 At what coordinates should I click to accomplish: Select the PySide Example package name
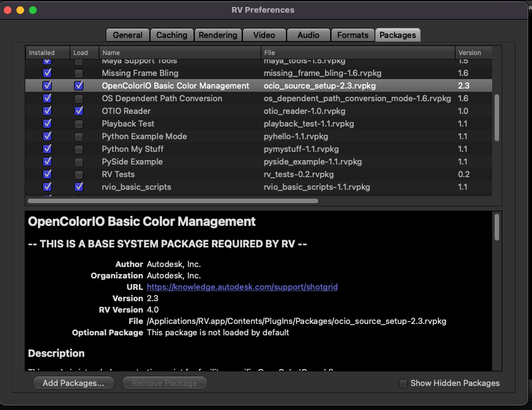click(132, 162)
